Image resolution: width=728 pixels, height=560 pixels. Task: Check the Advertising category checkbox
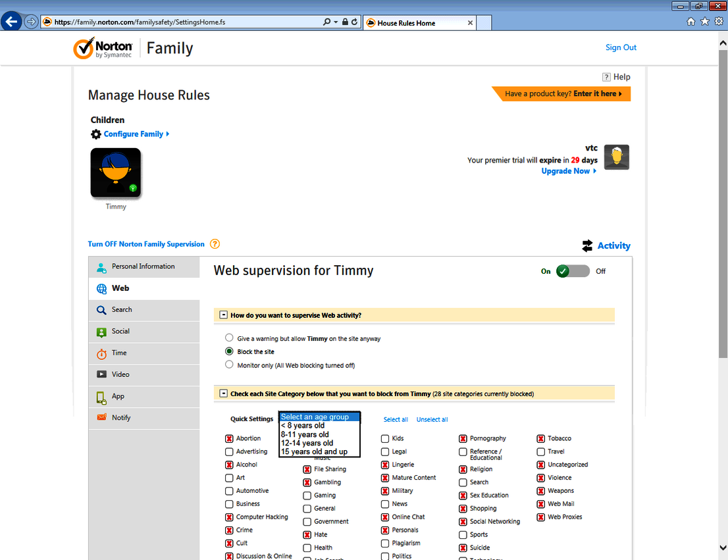(229, 451)
